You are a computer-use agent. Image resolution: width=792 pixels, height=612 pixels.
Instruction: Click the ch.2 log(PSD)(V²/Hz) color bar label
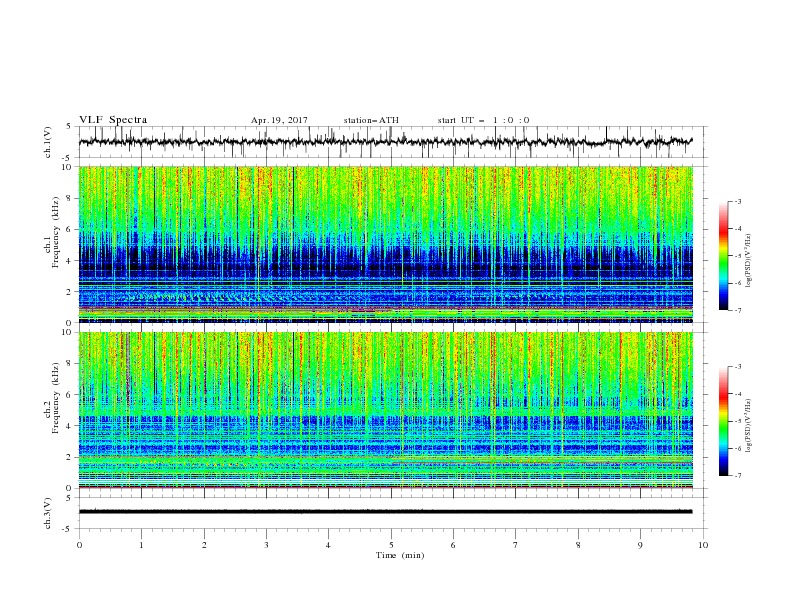[748, 426]
